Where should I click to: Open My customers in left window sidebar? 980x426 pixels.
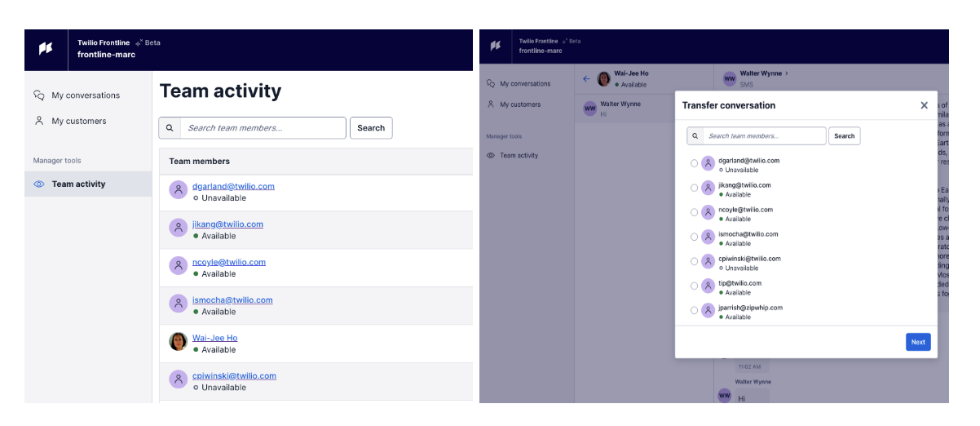pos(70,121)
